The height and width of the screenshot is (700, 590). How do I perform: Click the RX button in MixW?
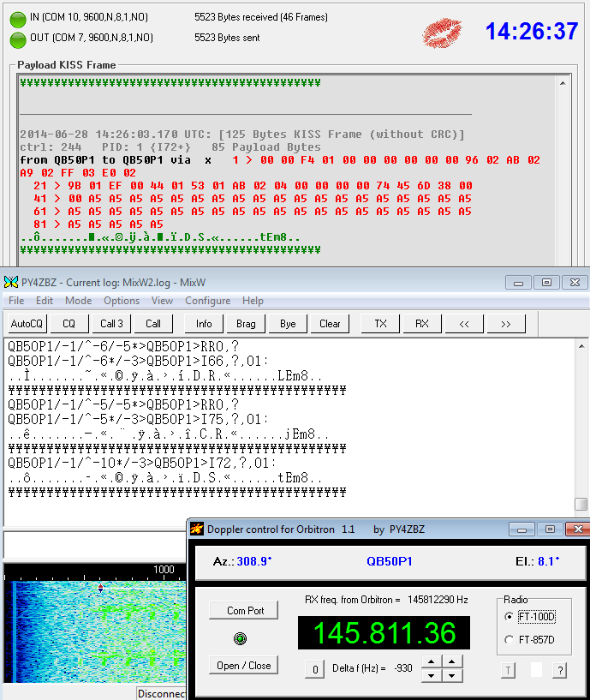[422, 324]
